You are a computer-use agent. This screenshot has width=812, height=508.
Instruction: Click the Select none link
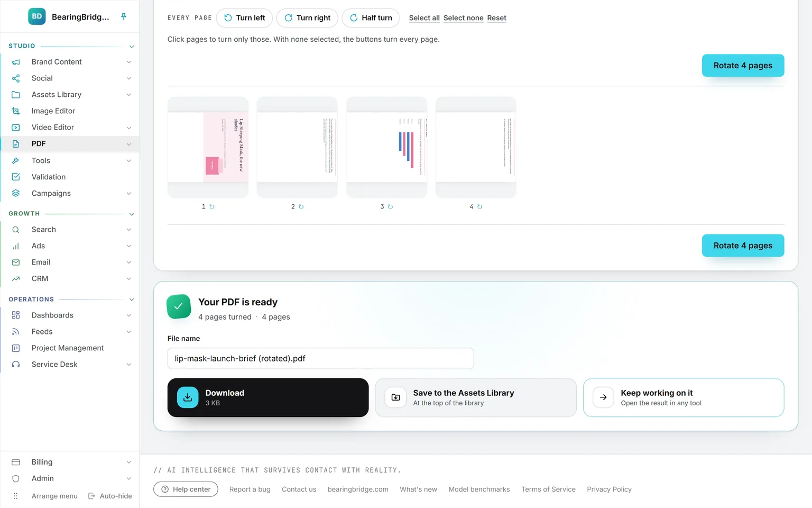[x=464, y=18]
